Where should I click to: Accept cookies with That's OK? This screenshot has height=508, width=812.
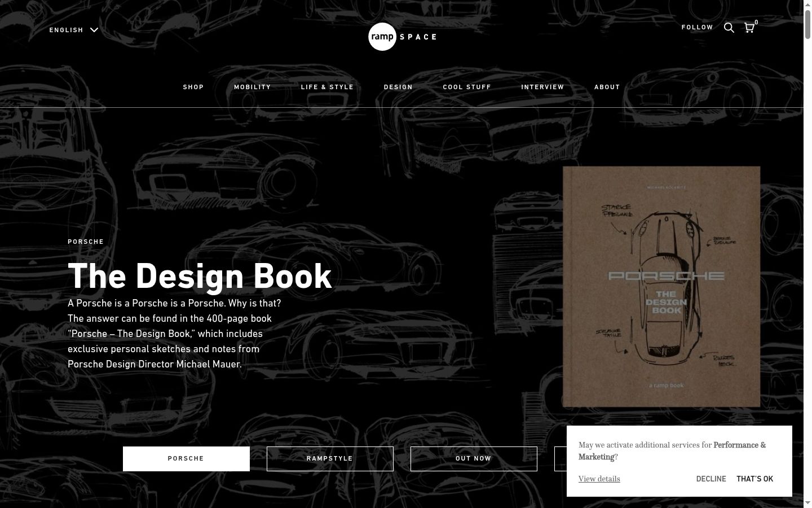pyautogui.click(x=755, y=479)
